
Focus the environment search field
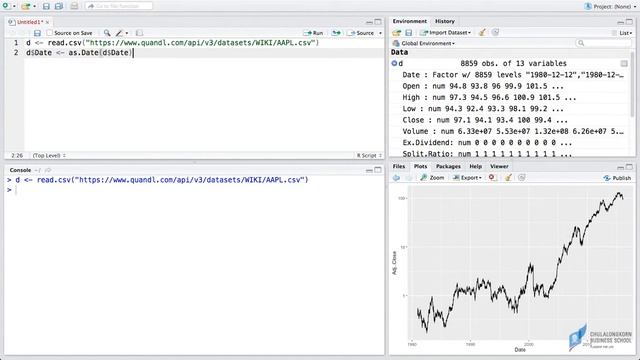pos(603,43)
